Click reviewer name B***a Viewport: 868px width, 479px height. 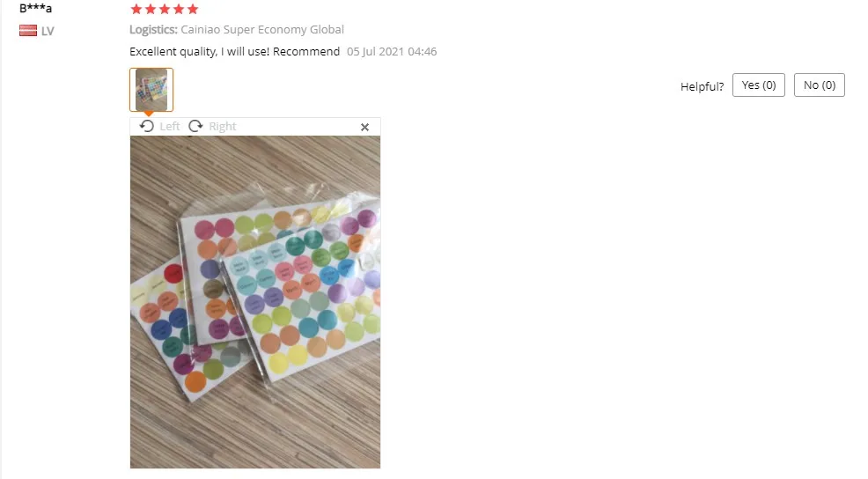[x=35, y=8]
